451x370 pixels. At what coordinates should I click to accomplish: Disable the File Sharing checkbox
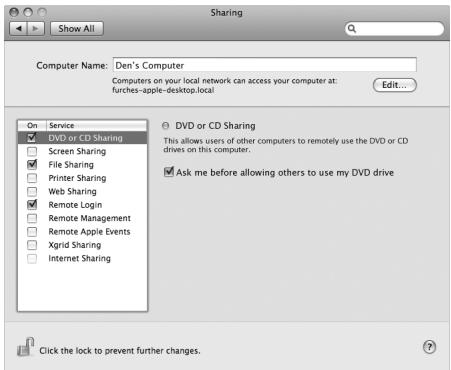tap(32, 164)
